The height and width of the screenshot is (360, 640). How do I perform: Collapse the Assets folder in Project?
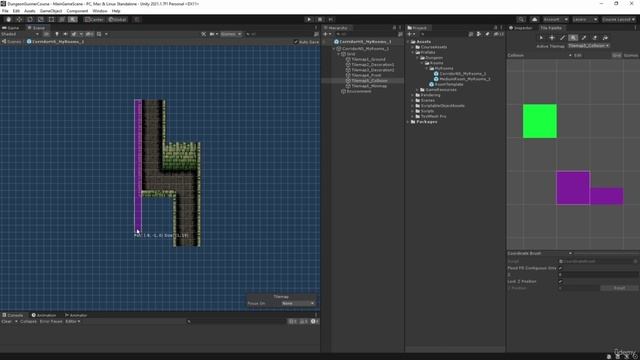408,42
